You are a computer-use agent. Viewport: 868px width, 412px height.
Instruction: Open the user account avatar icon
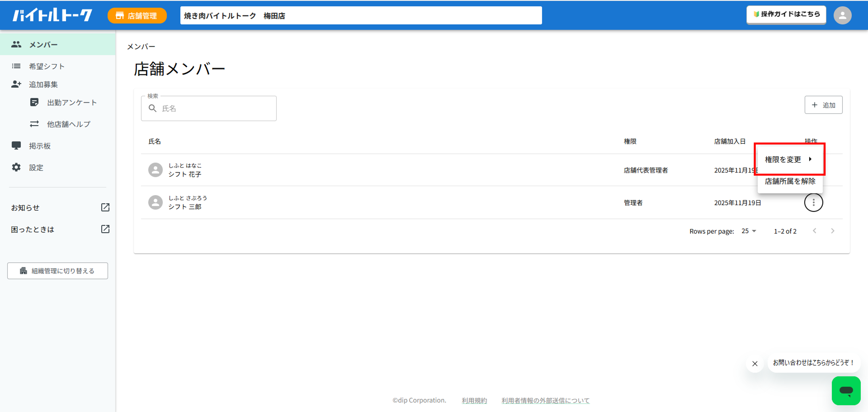[x=842, y=15]
